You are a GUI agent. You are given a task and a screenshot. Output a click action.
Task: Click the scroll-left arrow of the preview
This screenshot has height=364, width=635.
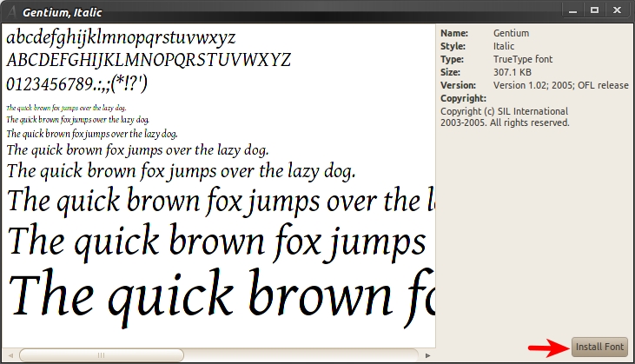10,355
